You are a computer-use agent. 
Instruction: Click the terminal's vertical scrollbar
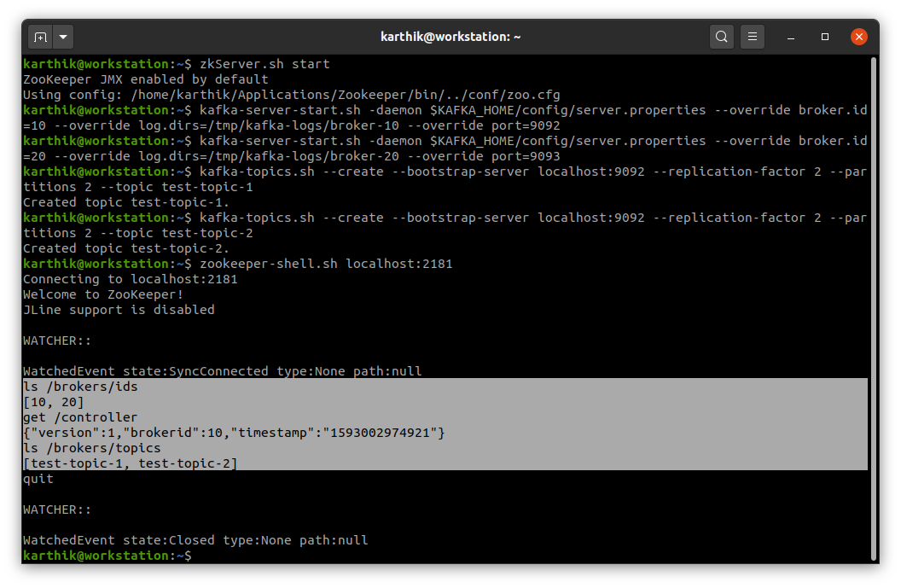coord(874,309)
